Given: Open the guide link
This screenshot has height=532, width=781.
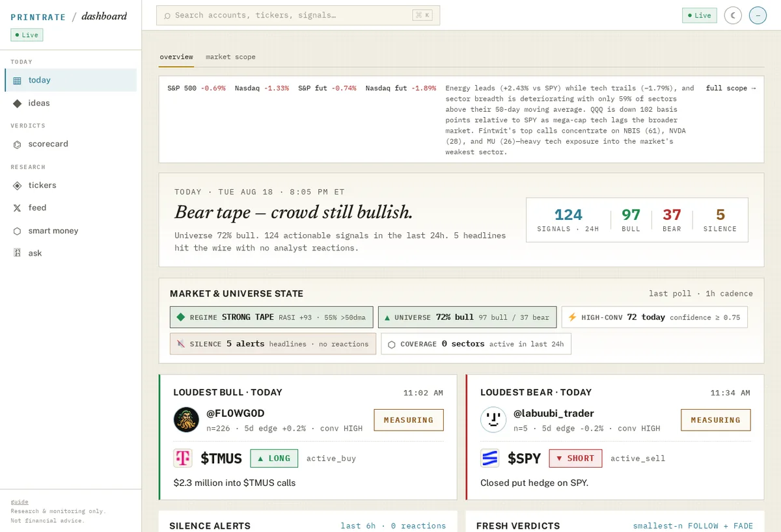Looking at the screenshot, I should (x=20, y=502).
